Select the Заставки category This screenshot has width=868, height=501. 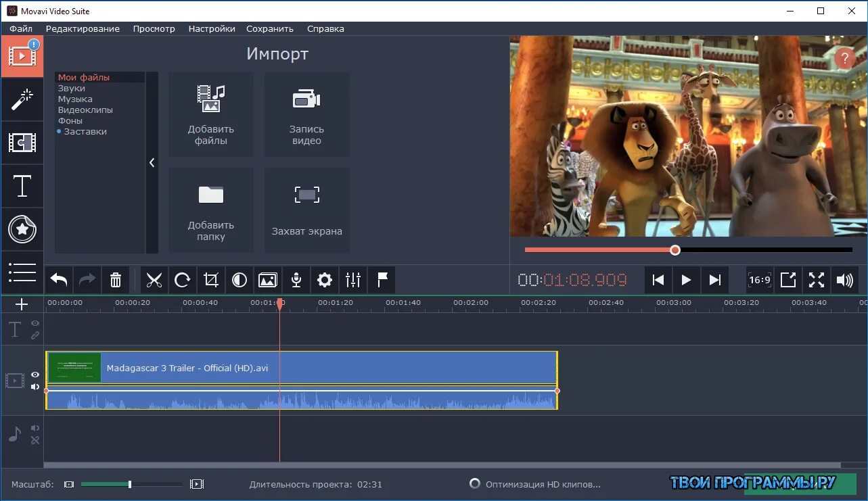85,132
